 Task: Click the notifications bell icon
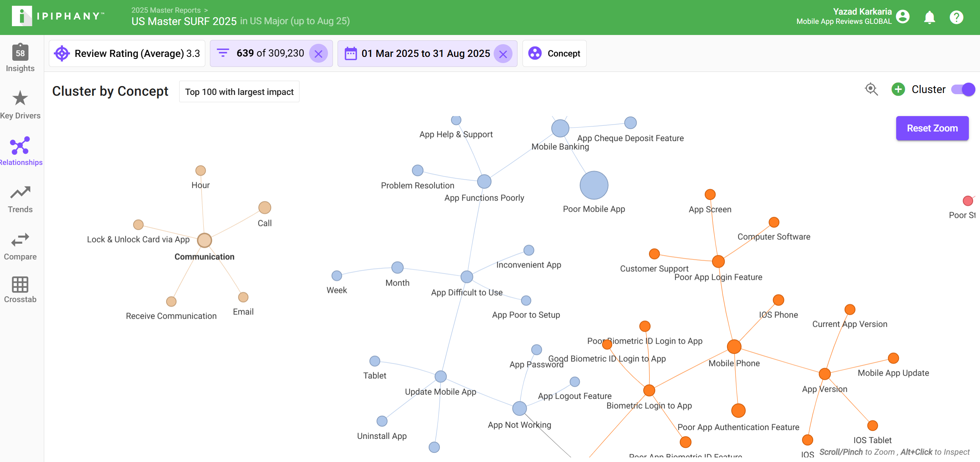tap(929, 17)
